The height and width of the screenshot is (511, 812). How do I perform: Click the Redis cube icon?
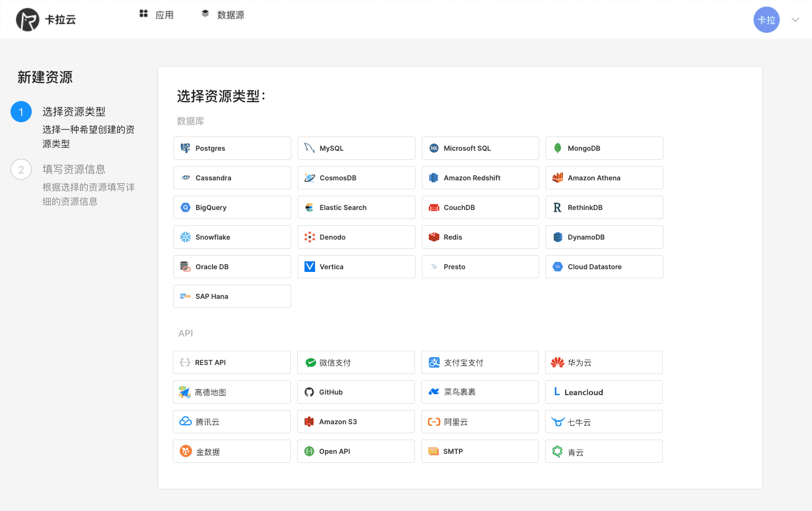[433, 237]
